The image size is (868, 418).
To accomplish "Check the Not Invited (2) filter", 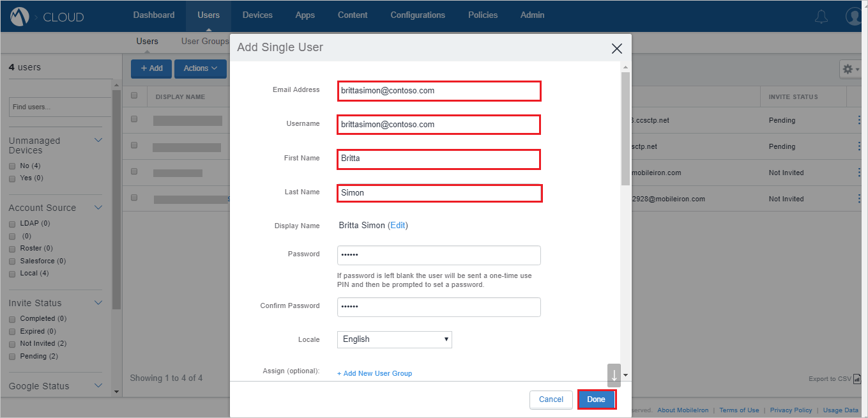I will click(x=12, y=344).
